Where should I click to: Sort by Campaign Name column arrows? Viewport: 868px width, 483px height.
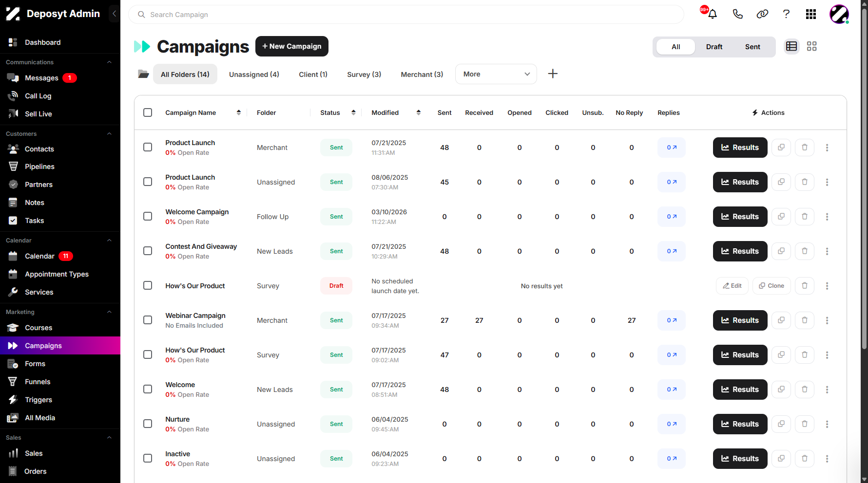[239, 112]
